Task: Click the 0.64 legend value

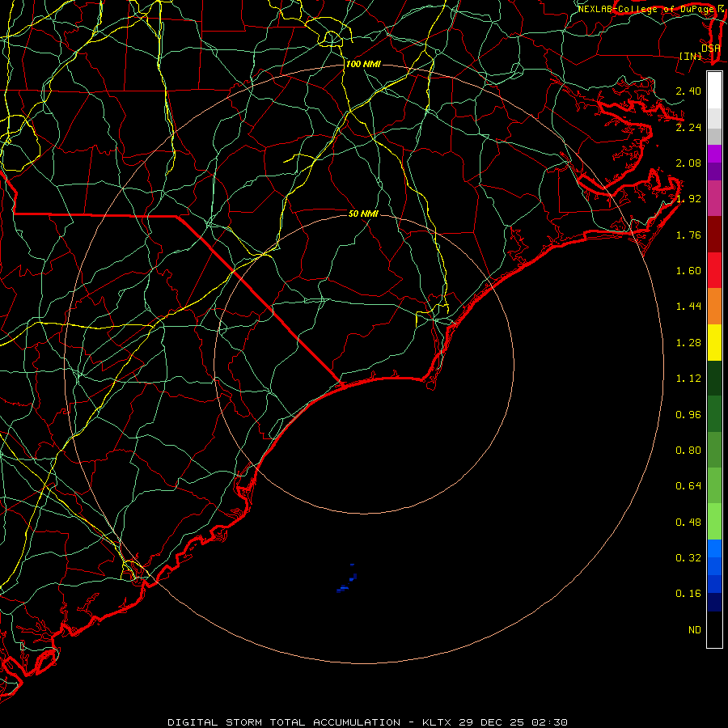Action: (x=688, y=486)
